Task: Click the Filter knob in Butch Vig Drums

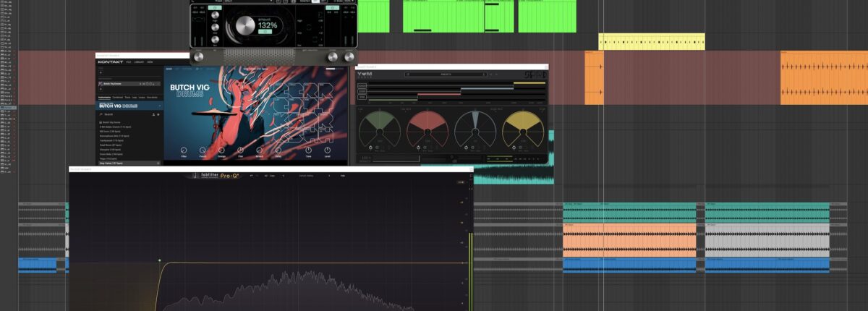Action: [184, 150]
